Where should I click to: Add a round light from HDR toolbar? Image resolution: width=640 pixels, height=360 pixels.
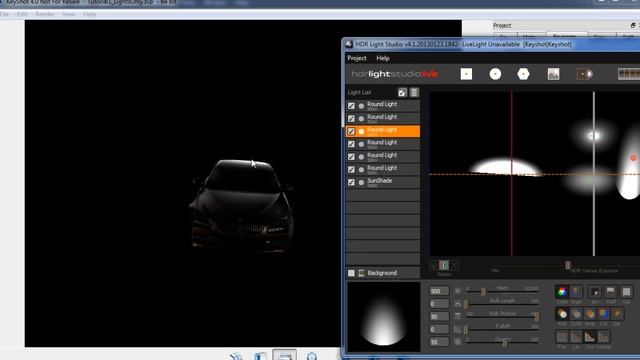click(495, 74)
